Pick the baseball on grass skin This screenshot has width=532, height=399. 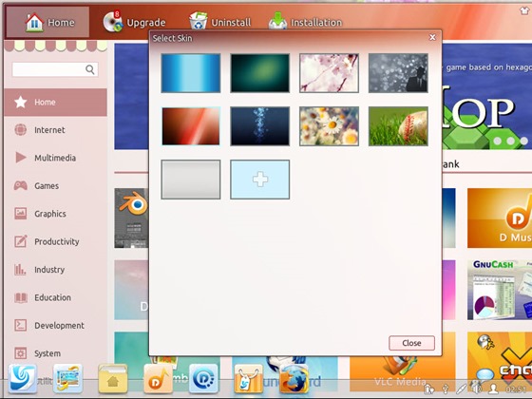point(398,126)
